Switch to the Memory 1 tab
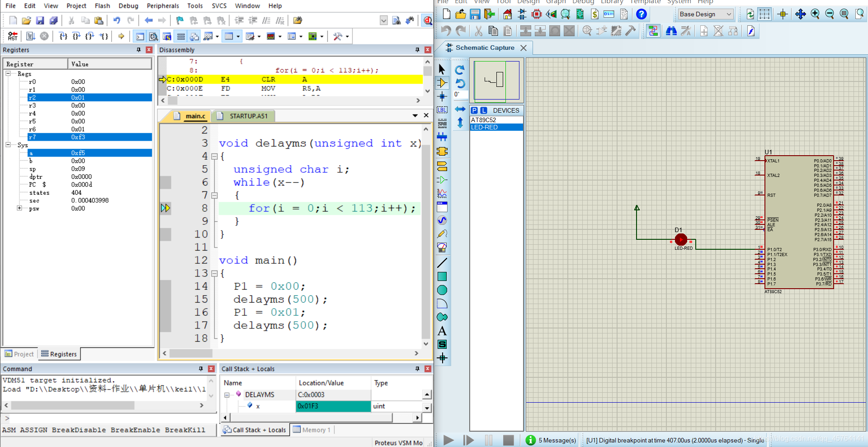 coord(312,430)
